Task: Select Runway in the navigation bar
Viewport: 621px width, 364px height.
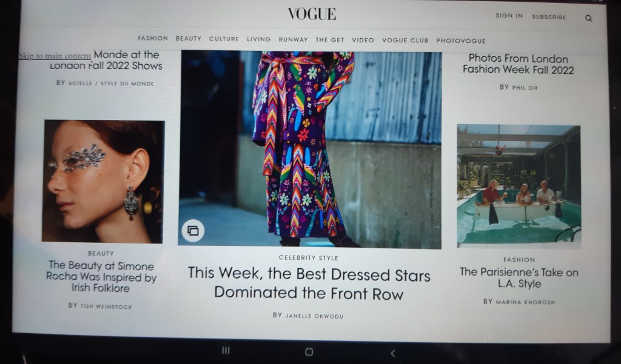Action: point(293,39)
